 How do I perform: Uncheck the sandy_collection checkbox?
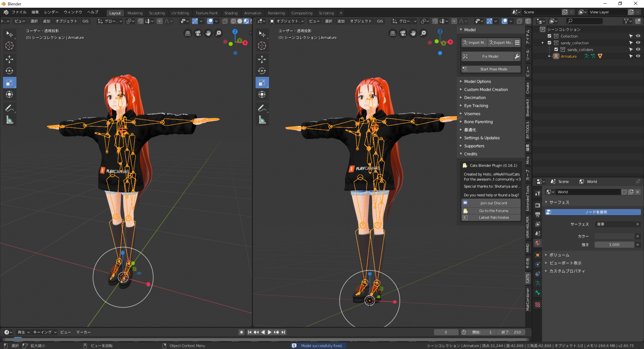click(x=549, y=43)
